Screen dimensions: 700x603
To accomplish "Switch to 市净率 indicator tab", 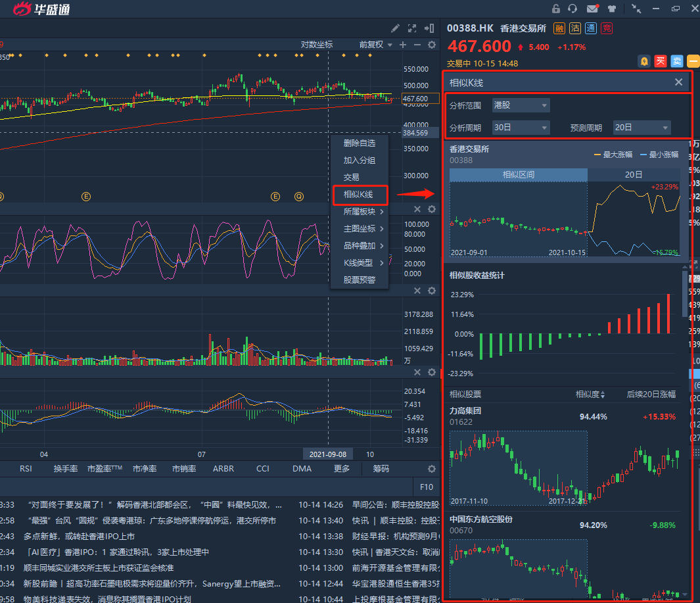I will point(145,469).
